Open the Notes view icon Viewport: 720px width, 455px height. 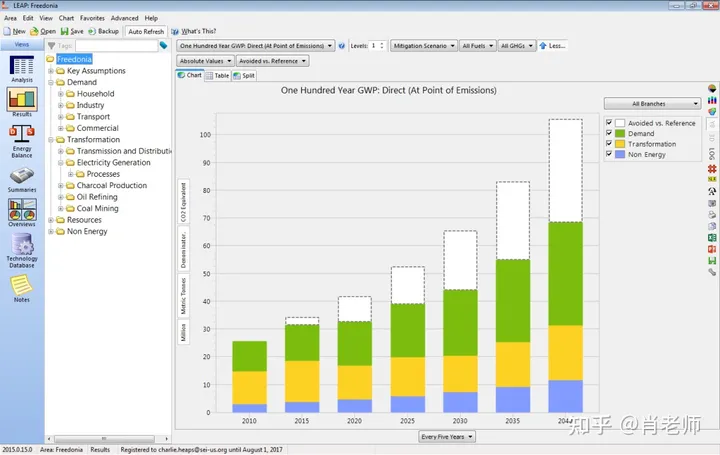coord(22,288)
